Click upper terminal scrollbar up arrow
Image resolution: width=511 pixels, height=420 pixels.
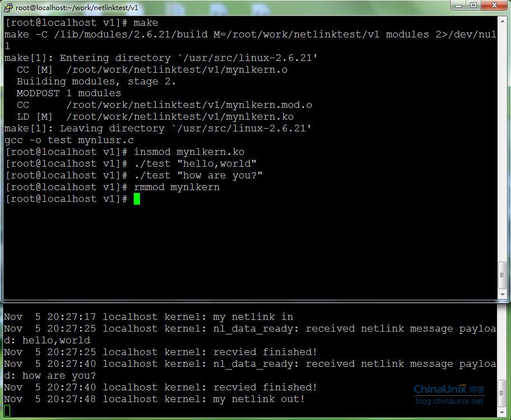(503, 21)
